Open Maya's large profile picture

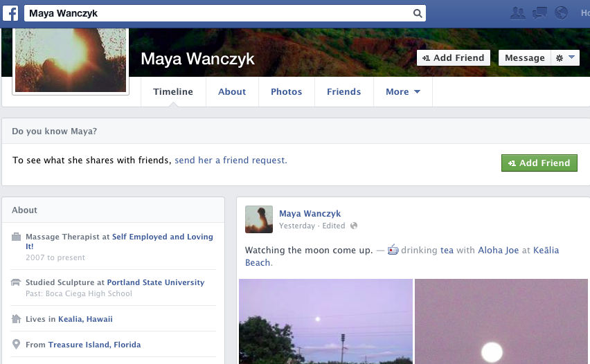71,61
